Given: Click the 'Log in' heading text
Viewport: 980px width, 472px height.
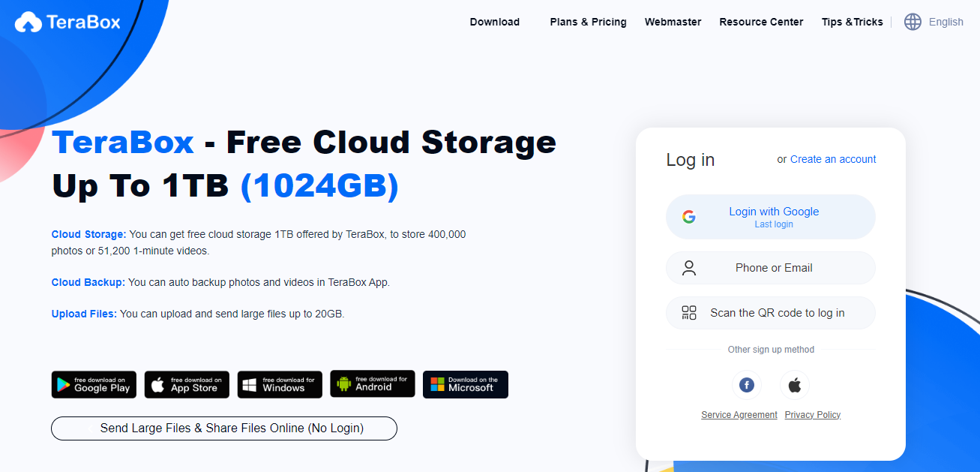Looking at the screenshot, I should pos(691,160).
